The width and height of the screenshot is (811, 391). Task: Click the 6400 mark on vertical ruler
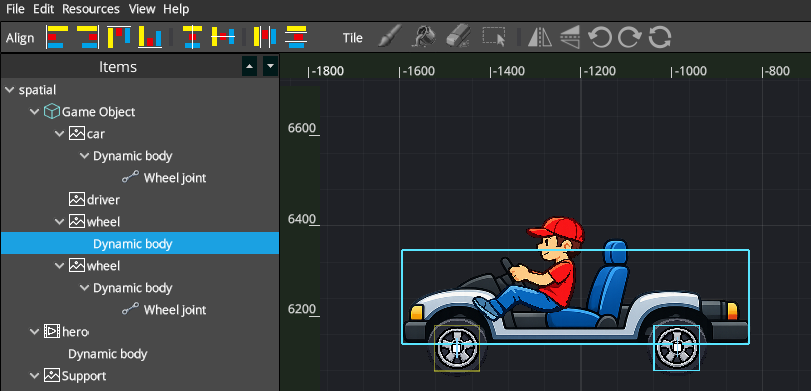point(303,219)
